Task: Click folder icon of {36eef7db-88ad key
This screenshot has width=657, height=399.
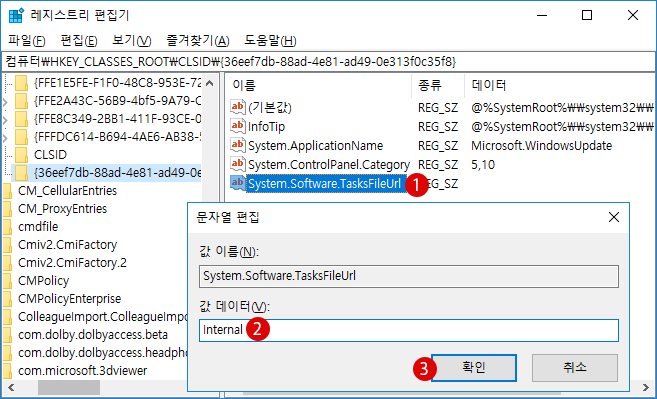Action: [x=21, y=173]
